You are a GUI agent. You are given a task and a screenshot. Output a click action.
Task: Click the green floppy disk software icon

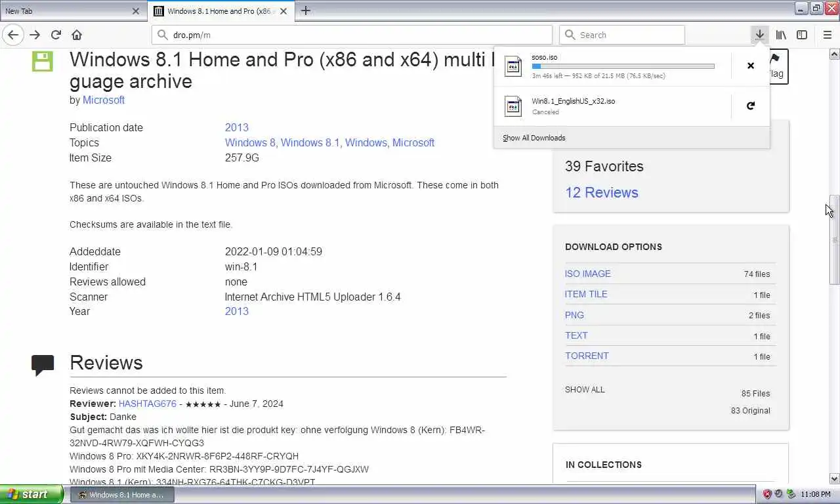(42, 61)
